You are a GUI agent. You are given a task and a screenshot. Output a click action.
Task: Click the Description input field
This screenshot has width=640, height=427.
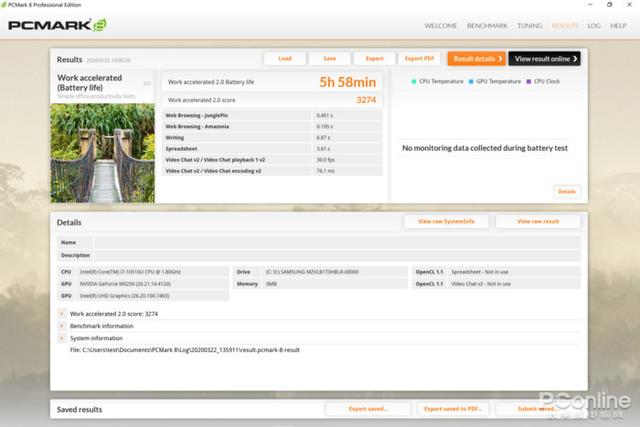tap(337, 255)
